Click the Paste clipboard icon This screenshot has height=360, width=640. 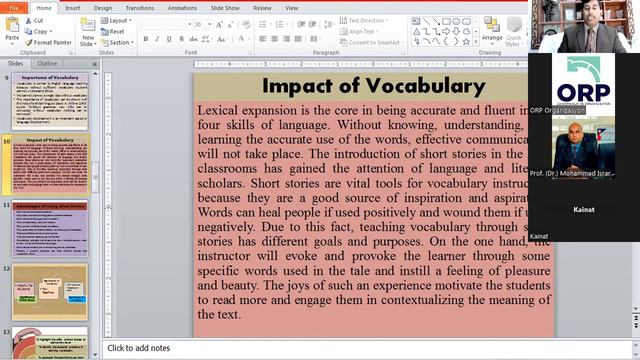[x=12, y=25]
